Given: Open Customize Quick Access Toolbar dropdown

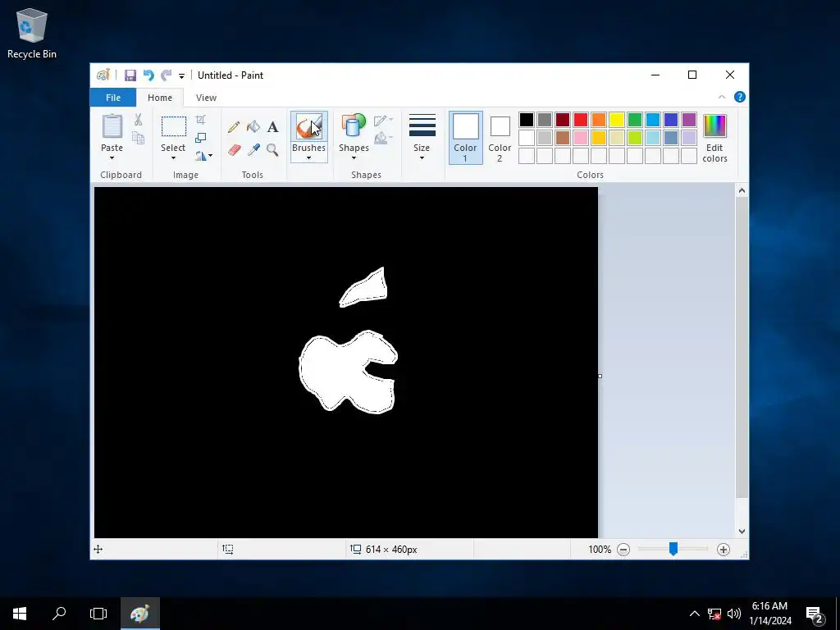Looking at the screenshot, I should point(181,76).
